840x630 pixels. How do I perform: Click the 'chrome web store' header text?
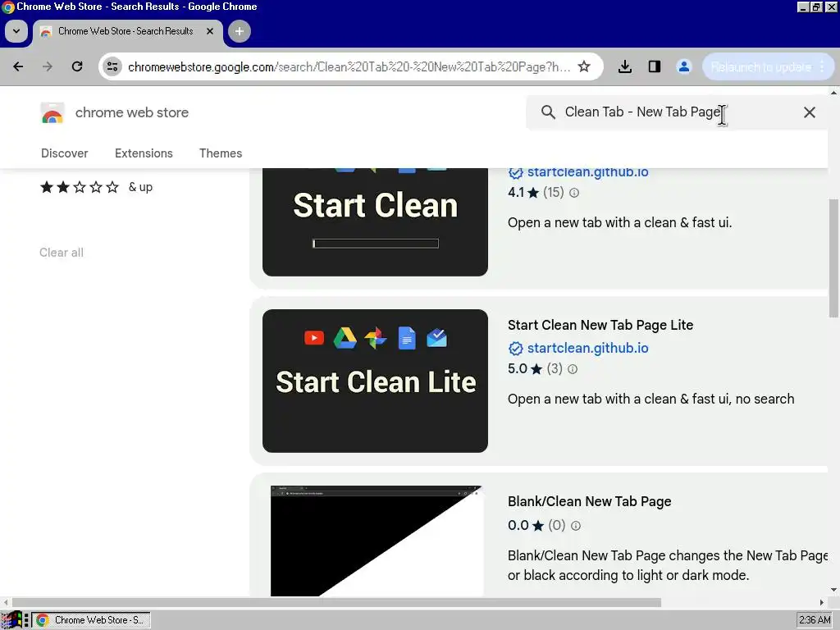coord(132,112)
